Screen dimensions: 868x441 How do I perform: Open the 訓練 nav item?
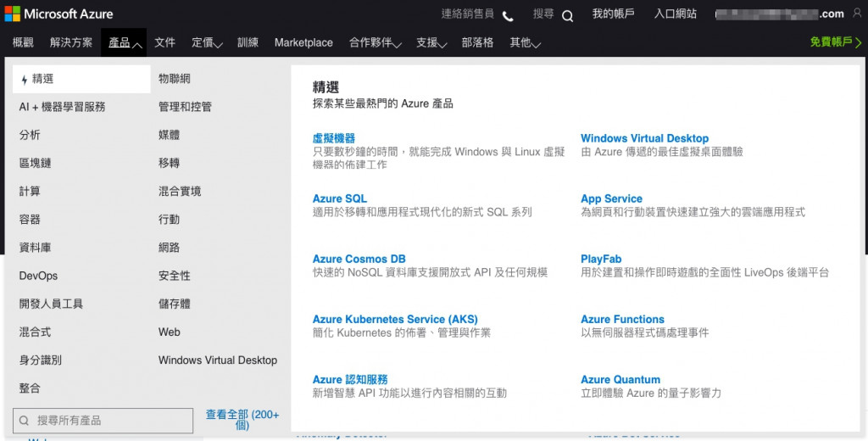pyautogui.click(x=248, y=42)
